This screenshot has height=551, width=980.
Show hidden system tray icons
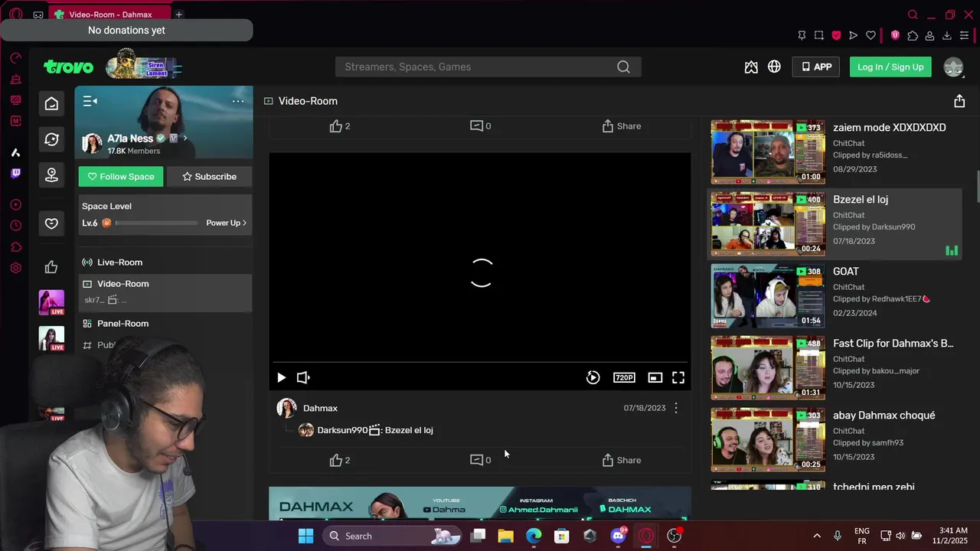coord(816,536)
